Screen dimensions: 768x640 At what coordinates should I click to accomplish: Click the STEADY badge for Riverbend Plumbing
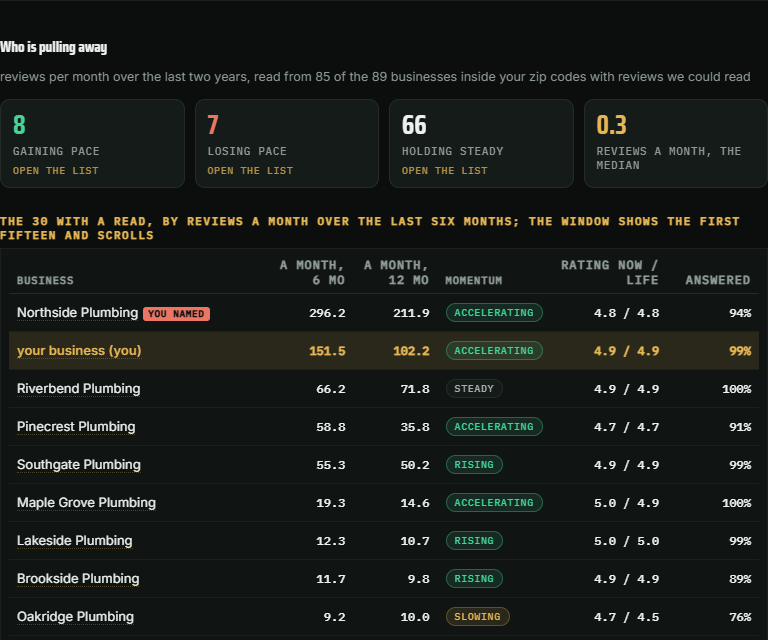[x=474, y=388]
